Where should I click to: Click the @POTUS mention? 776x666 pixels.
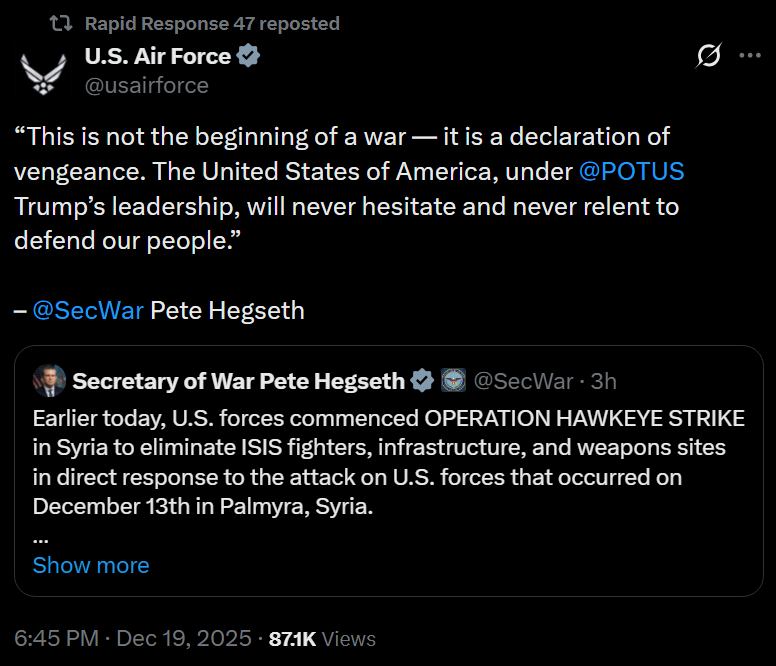(x=632, y=171)
